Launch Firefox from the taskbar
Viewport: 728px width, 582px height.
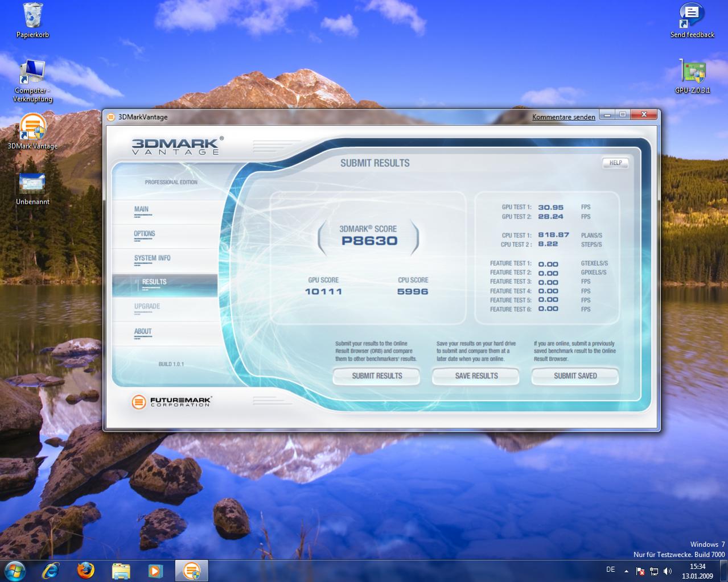(x=86, y=570)
